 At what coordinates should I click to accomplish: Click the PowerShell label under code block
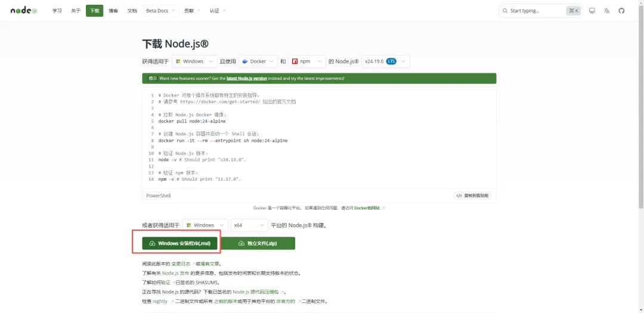(x=159, y=196)
